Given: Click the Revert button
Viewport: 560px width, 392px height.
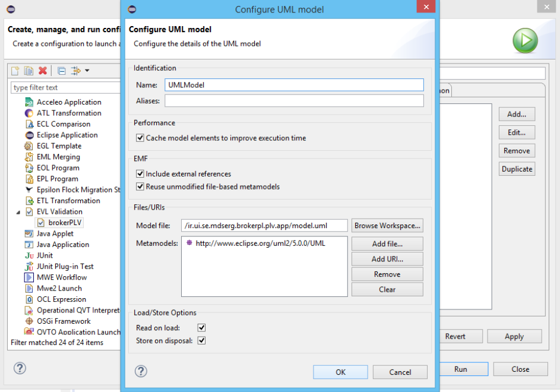Looking at the screenshot, I should (461, 336).
